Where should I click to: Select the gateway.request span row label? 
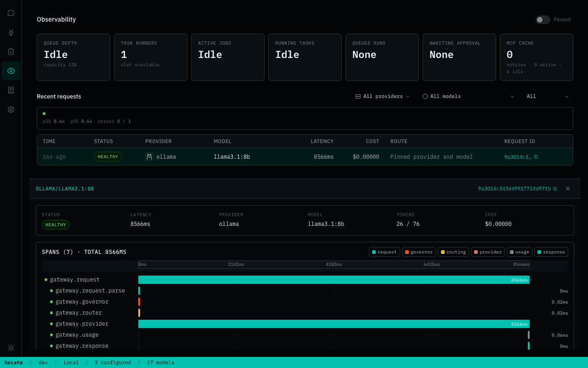tap(75, 280)
